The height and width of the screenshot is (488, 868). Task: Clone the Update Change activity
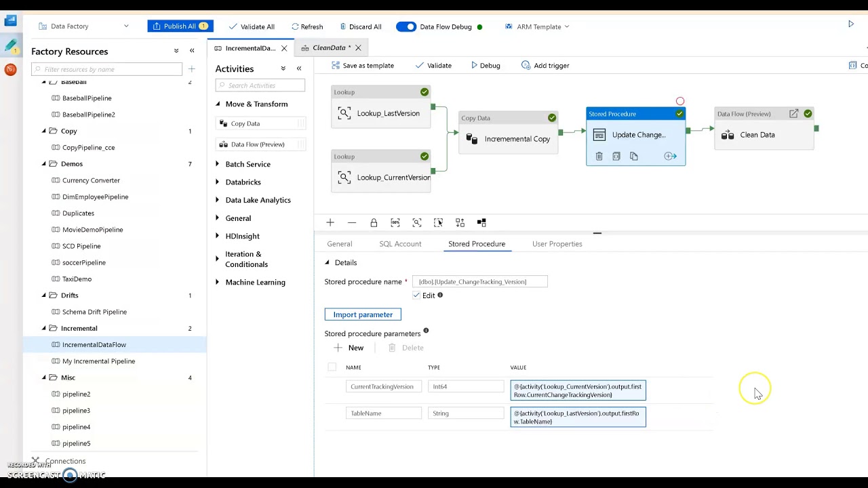pos(634,157)
